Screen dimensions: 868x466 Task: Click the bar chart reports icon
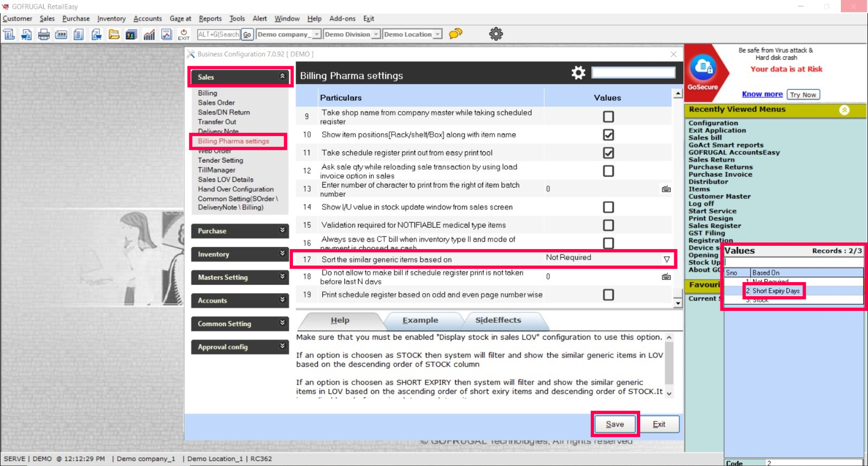(x=149, y=35)
